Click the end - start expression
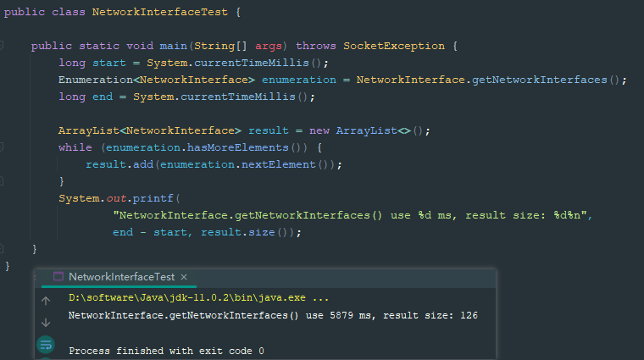Screen dimensions: 644x360 pyautogui.click(x=150, y=232)
